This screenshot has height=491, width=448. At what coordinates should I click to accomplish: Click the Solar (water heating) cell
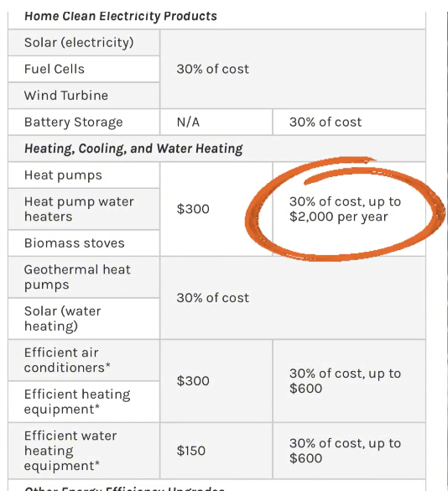pos(84,318)
